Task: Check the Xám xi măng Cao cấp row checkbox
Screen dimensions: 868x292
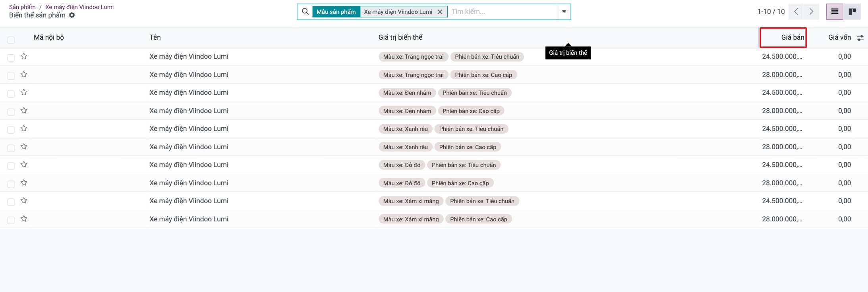Action: [11, 220]
